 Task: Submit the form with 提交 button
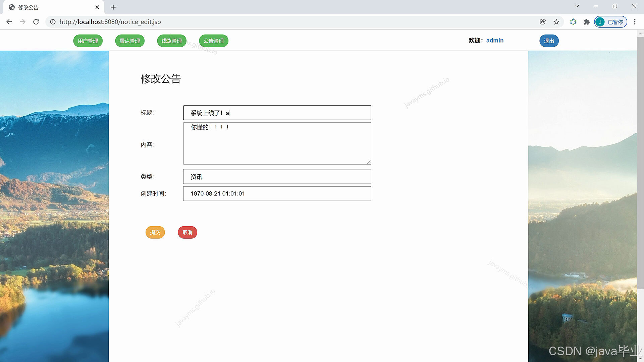pos(155,232)
